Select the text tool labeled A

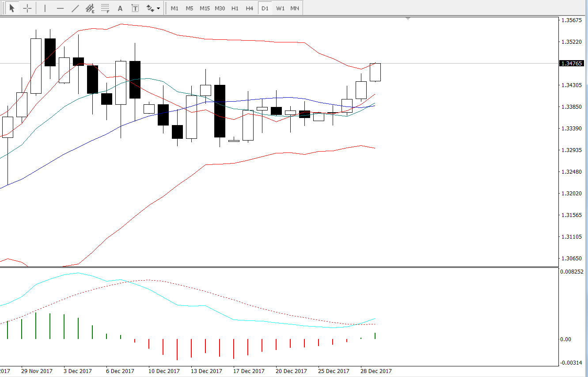point(120,8)
